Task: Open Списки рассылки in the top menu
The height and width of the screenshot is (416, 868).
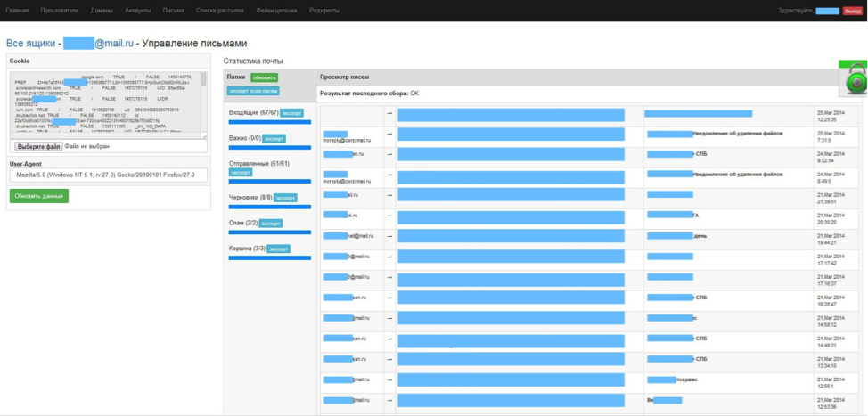Action: tap(220, 11)
